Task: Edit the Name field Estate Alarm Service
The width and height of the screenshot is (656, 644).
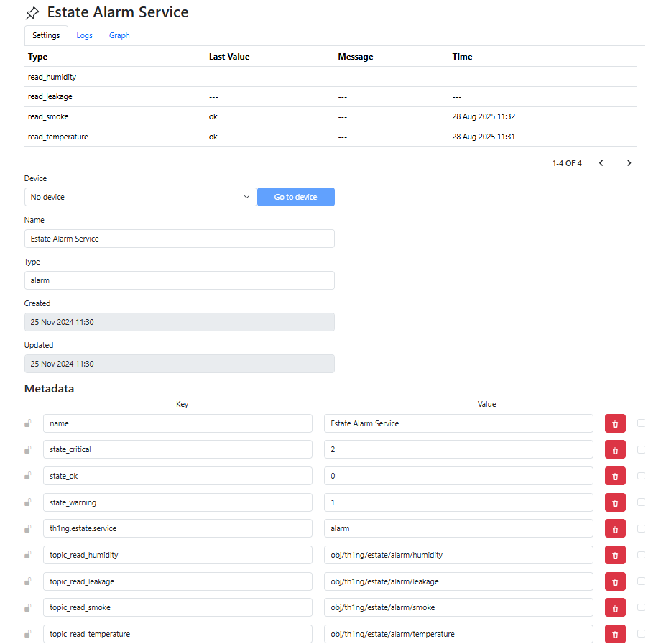Action: coord(180,239)
